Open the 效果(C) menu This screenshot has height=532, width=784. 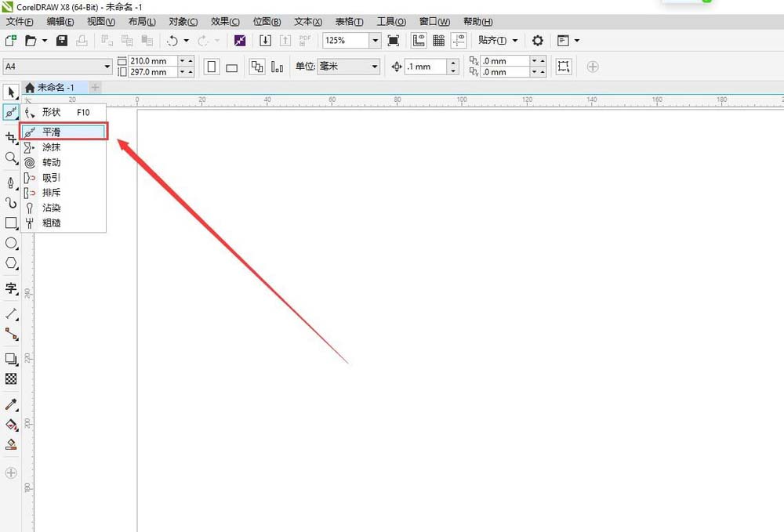[225, 21]
